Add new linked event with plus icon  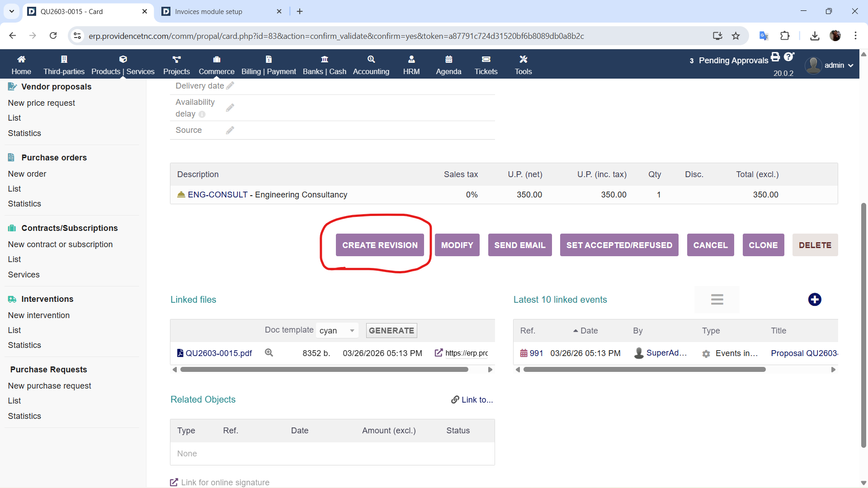pos(815,300)
